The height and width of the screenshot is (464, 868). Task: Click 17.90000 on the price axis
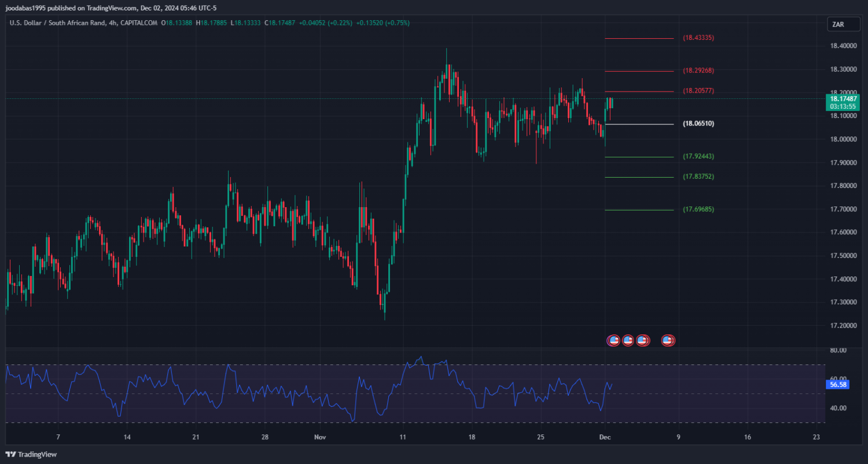(843, 163)
